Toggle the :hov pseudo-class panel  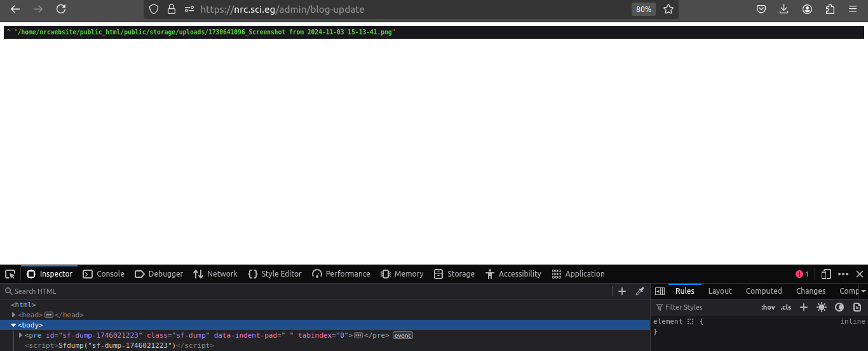tap(768, 307)
